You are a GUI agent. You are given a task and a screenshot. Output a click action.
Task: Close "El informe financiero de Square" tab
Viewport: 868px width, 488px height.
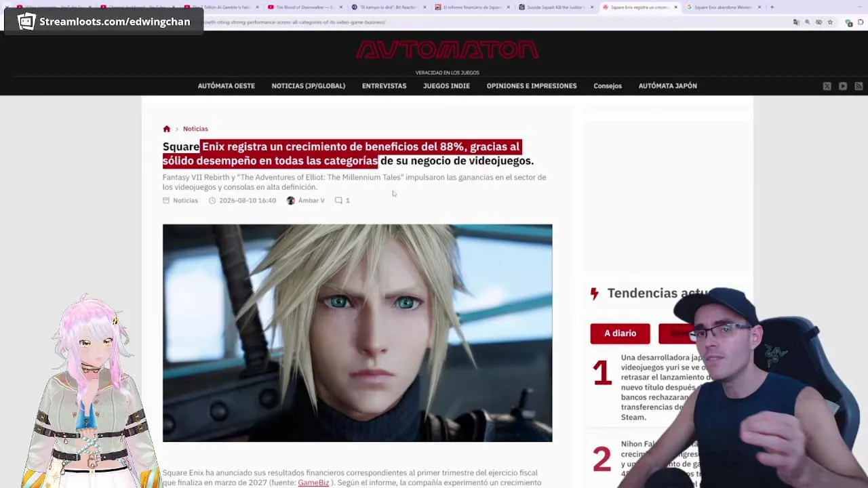tap(508, 7)
